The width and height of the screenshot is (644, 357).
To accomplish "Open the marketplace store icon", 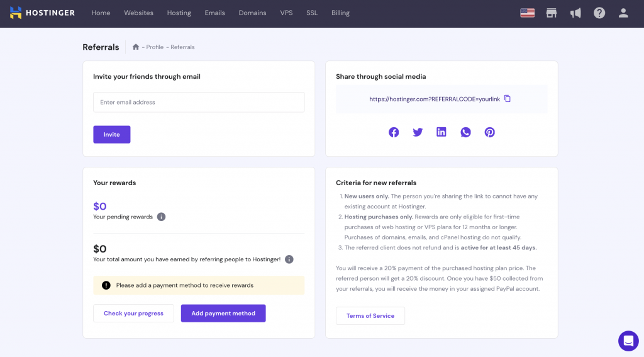I will (x=552, y=13).
